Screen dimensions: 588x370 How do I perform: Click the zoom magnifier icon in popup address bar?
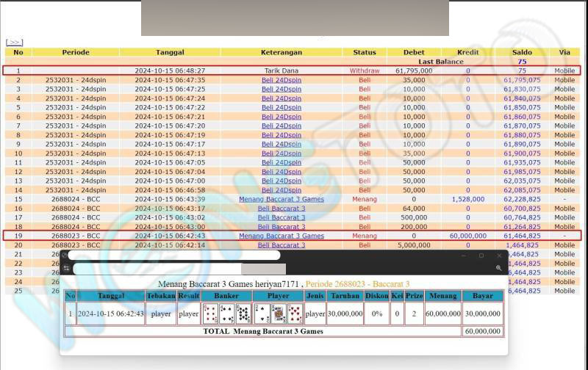tap(499, 269)
